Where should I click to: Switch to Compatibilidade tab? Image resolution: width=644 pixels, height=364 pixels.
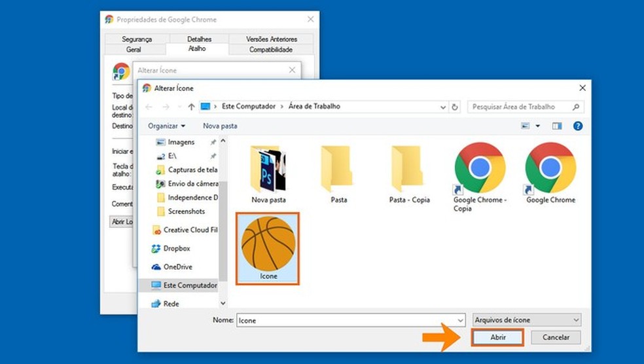click(x=271, y=49)
